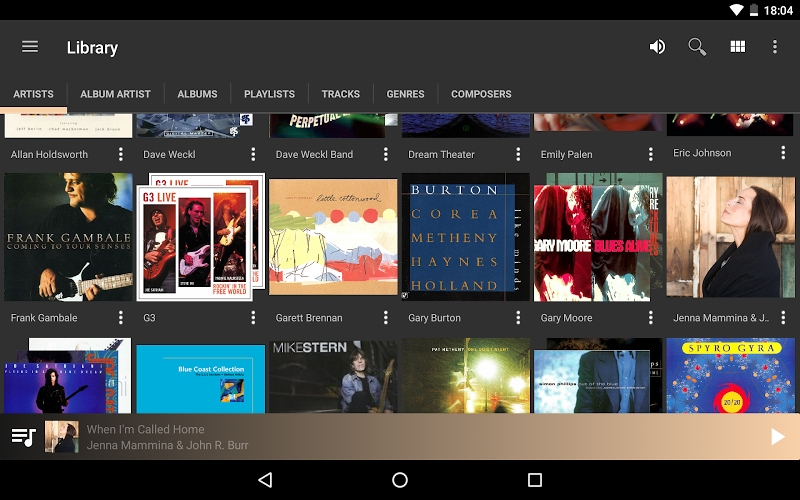Open Blue Coast Collection cover
Screen dimensions: 800x500
click(201, 379)
